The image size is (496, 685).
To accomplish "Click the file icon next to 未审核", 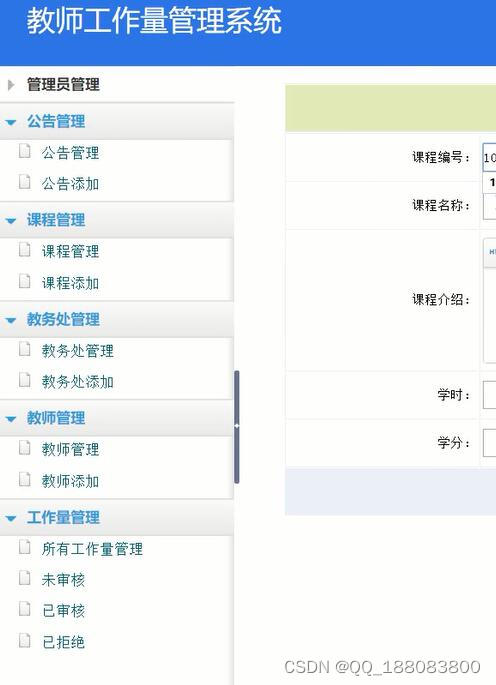I will 25,578.
